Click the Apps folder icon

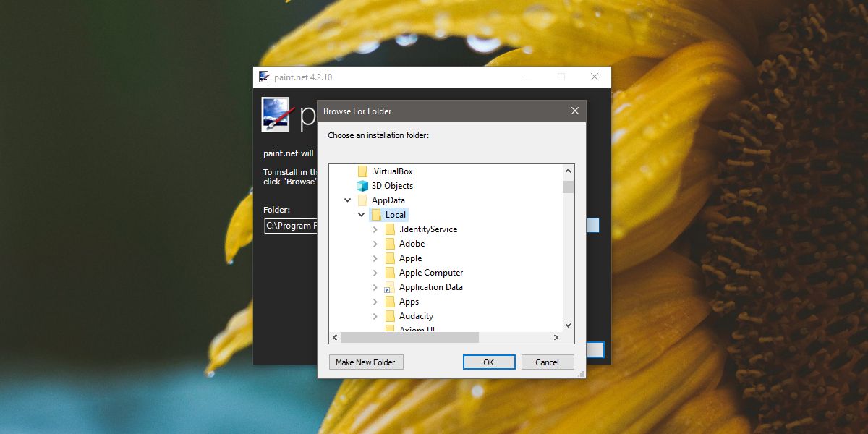pyautogui.click(x=390, y=302)
